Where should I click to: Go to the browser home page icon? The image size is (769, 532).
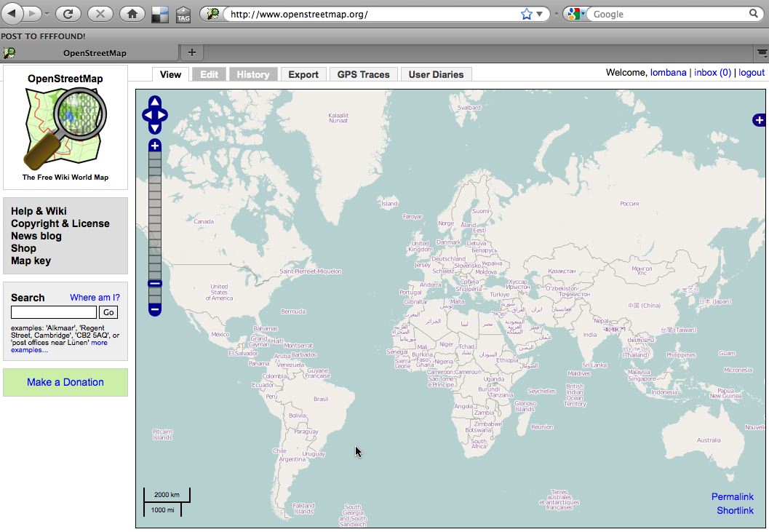coord(132,14)
